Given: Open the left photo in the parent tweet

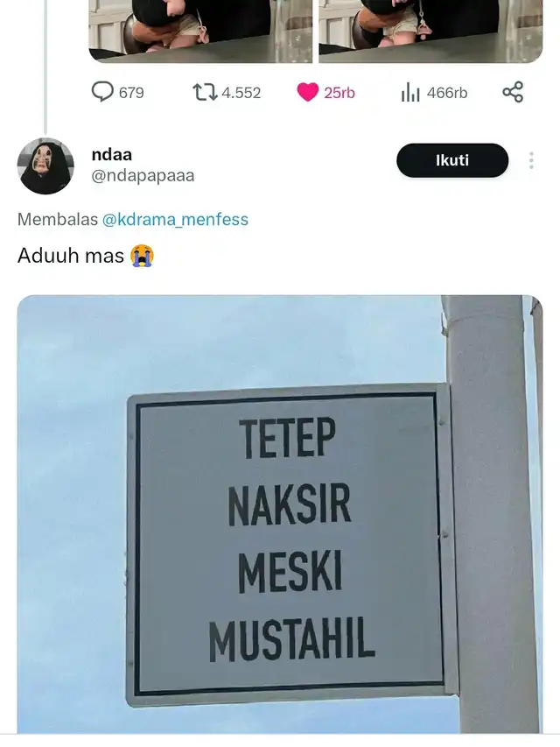Looking at the screenshot, I should (x=200, y=31).
